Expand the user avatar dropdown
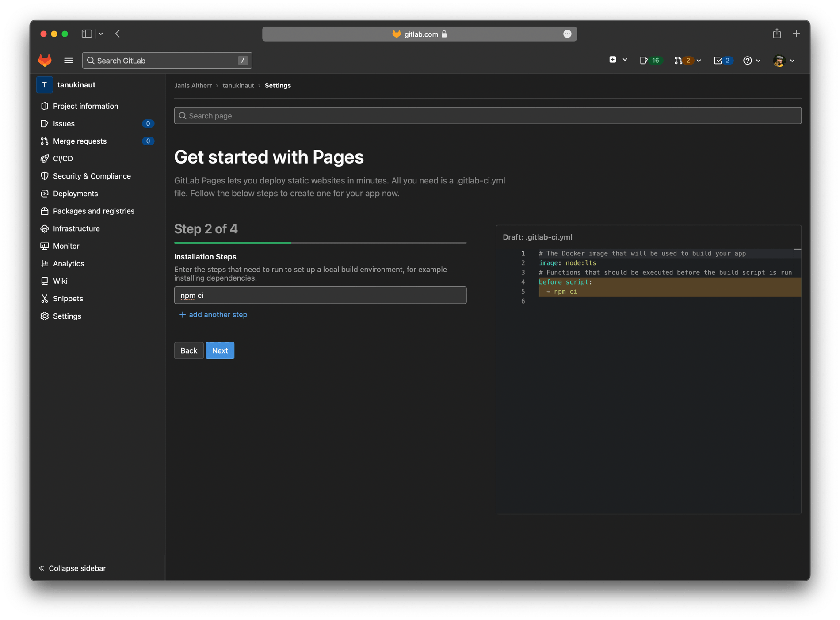 coord(779,61)
